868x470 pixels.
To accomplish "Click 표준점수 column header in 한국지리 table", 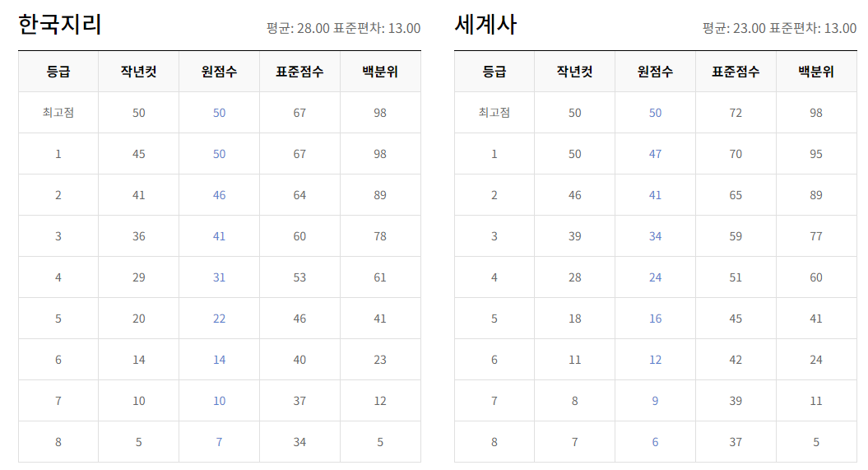I will tap(299, 72).
